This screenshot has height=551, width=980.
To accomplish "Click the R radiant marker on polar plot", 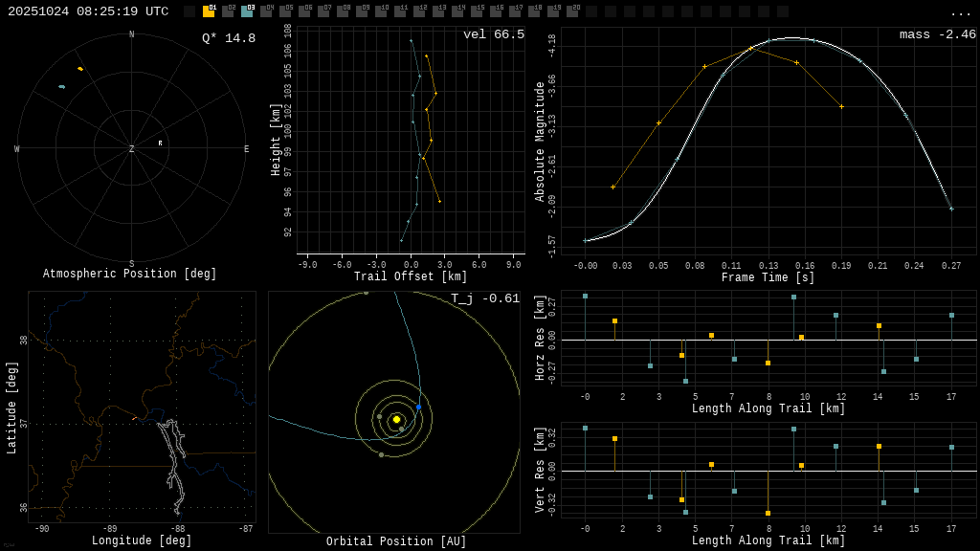I will pos(160,143).
